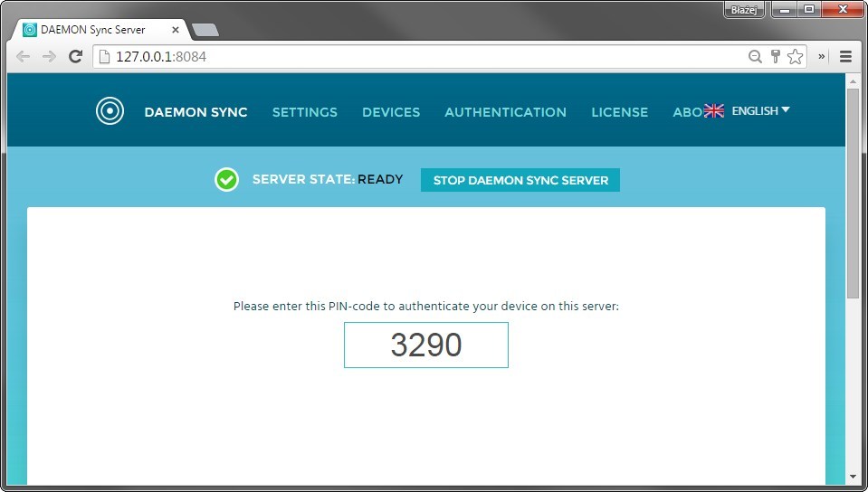
Task: Click the scrollbar up arrow
Action: [x=853, y=80]
